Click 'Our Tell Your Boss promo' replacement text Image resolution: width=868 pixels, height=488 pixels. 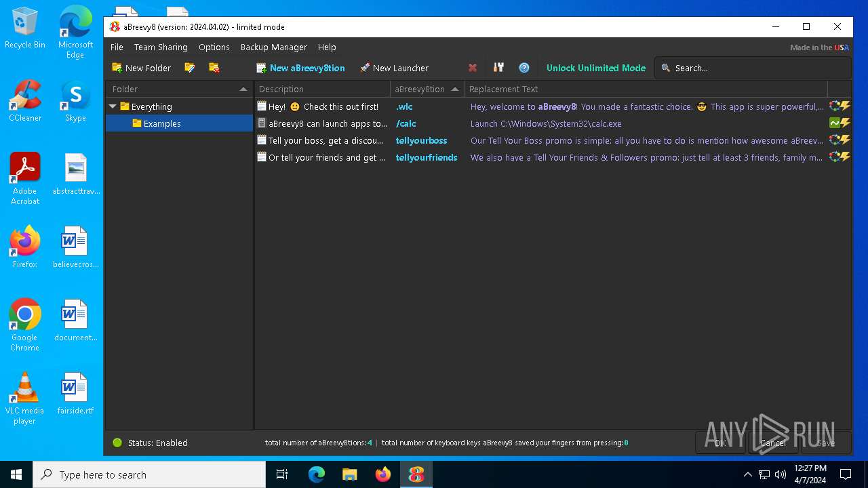(647, 140)
